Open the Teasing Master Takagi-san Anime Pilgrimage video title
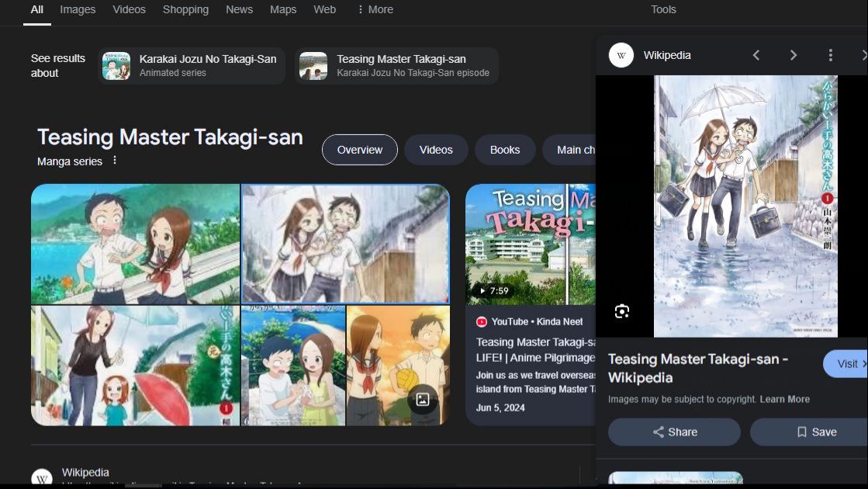This screenshot has width=868, height=489. (536, 350)
